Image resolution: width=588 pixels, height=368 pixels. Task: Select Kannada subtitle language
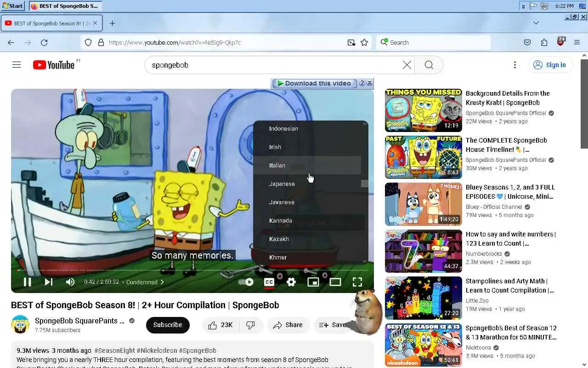point(307,220)
